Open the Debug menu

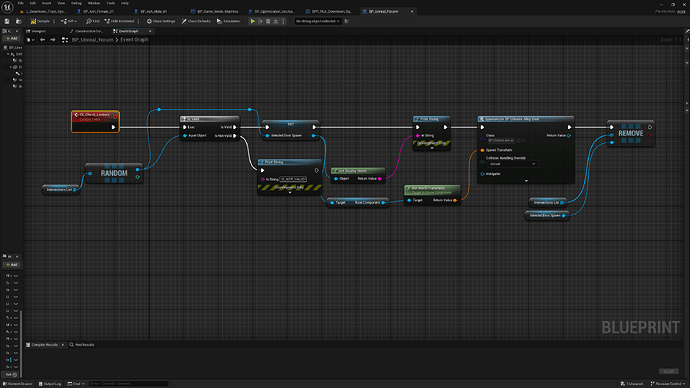click(x=76, y=3)
